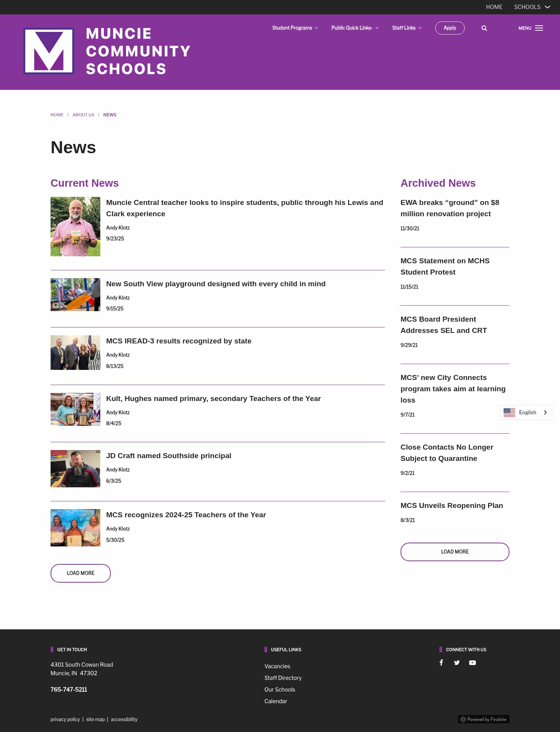The height and width of the screenshot is (732, 560).
Task: Open the Twitter social icon
Action: tap(457, 662)
